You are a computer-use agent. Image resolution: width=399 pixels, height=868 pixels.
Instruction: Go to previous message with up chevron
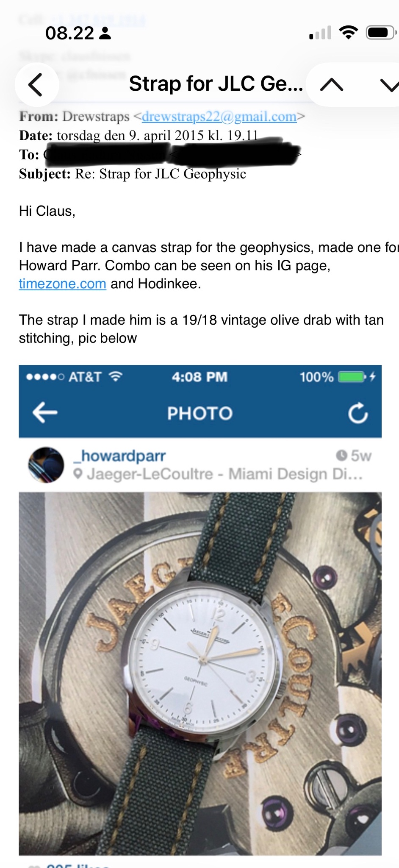point(332,85)
